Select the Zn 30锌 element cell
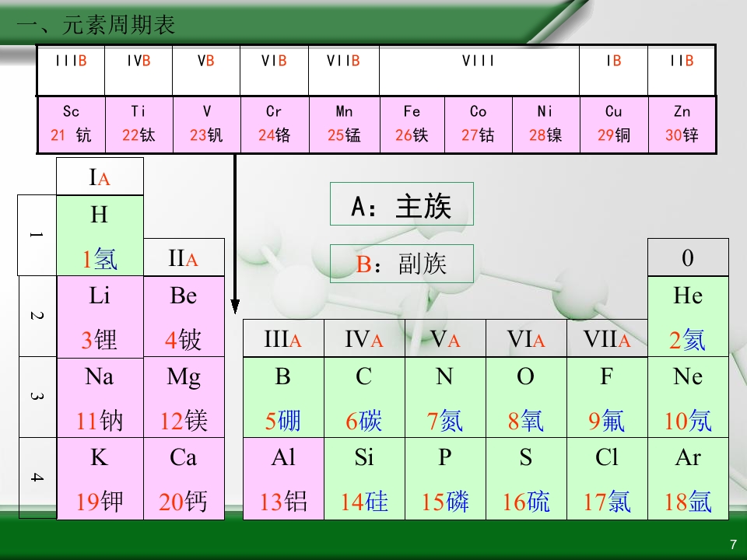Screen dimensions: 747x560 [682, 124]
